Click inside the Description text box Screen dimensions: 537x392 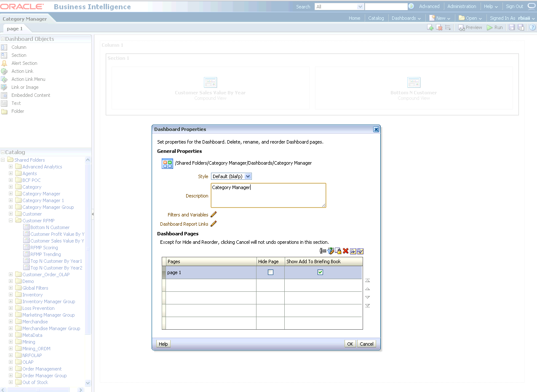click(268, 195)
